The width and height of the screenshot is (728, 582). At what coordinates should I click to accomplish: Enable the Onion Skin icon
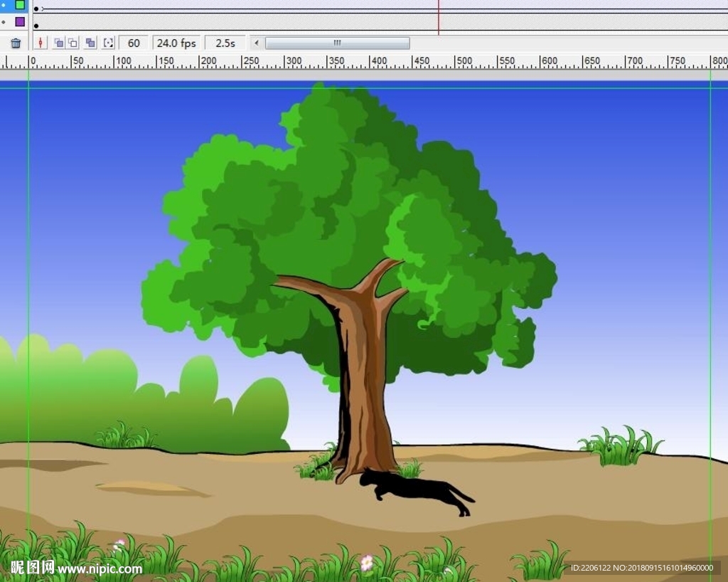point(59,43)
